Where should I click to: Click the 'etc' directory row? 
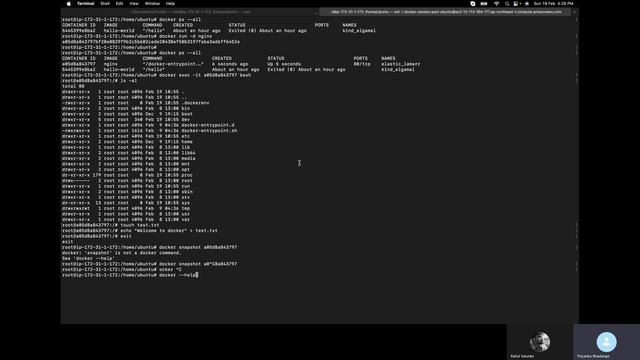[x=126, y=136]
